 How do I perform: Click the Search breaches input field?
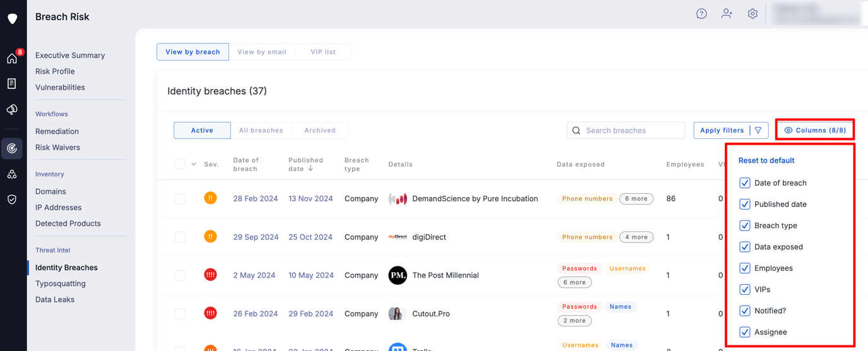[626, 131]
